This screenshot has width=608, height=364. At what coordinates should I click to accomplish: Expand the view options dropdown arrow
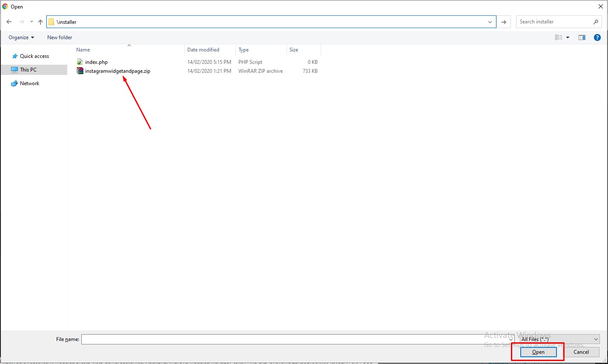pos(568,37)
